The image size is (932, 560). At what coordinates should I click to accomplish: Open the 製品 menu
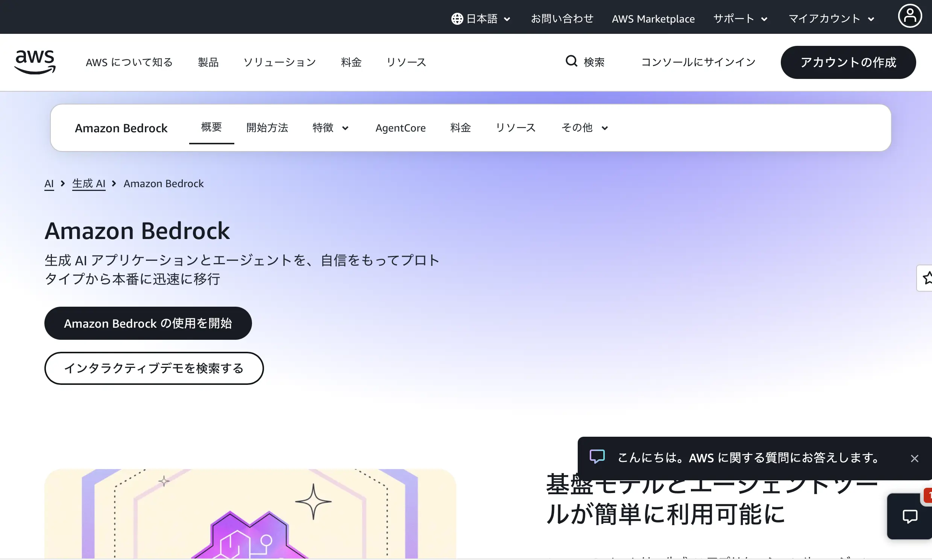pos(208,62)
